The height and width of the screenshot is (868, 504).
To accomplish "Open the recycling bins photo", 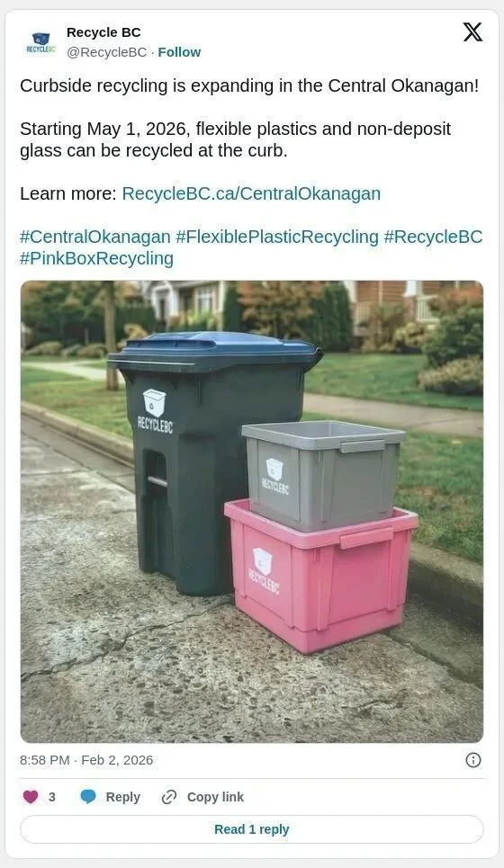I will pos(252,512).
